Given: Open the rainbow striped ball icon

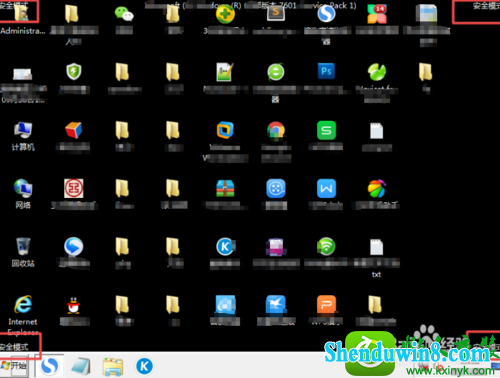Looking at the screenshot, I should 377,188.
